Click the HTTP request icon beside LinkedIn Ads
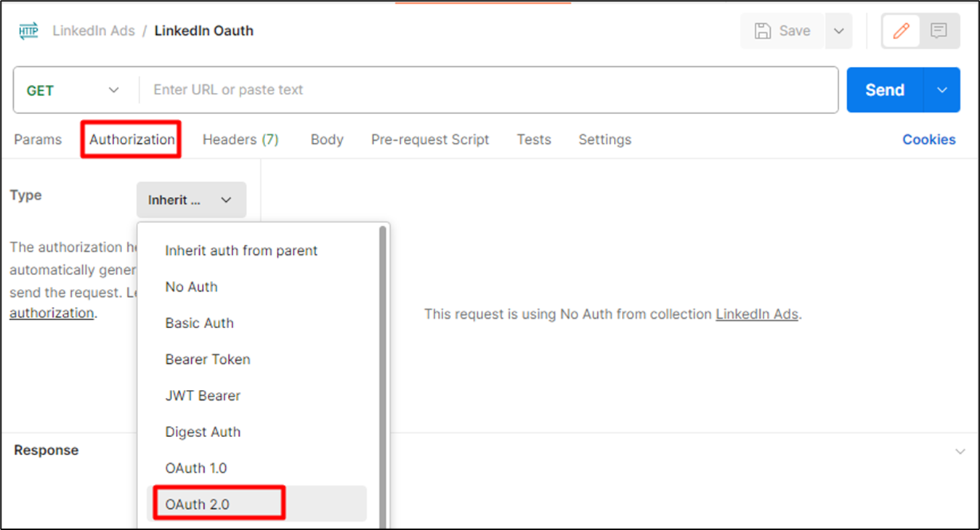980x530 pixels. point(28,31)
